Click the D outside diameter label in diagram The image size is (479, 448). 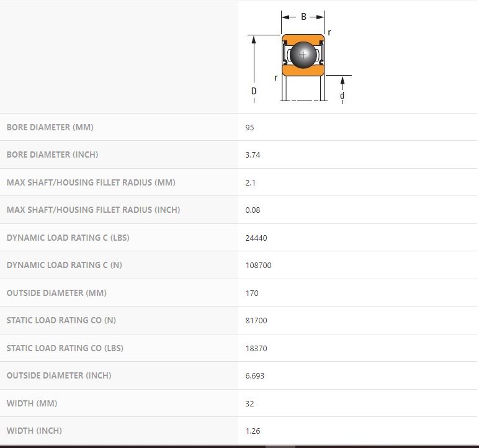coord(254,91)
